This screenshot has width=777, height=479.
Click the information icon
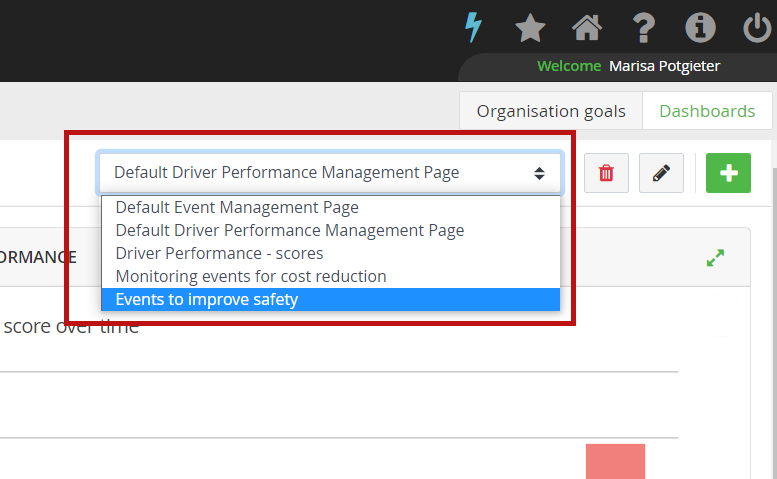point(700,28)
